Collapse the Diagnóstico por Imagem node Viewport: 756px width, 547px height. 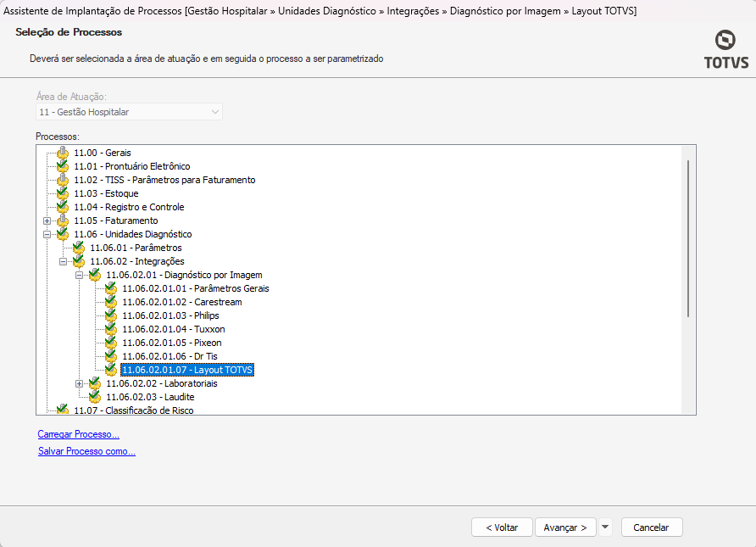click(x=79, y=276)
